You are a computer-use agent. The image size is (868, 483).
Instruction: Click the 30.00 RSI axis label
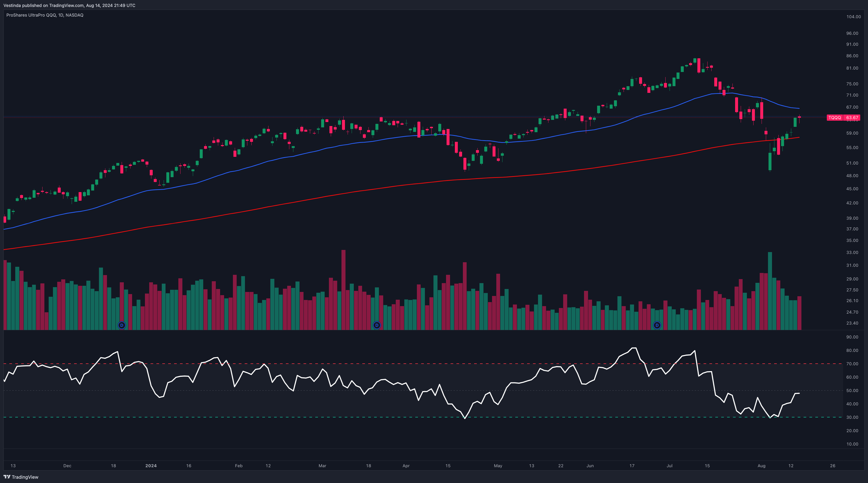[852, 417]
